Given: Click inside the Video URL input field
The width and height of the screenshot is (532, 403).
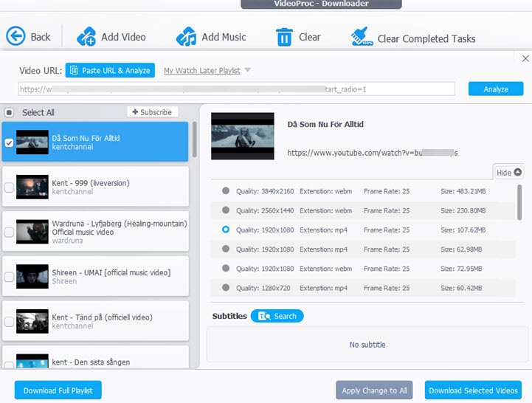Looking at the screenshot, I should click(236, 89).
